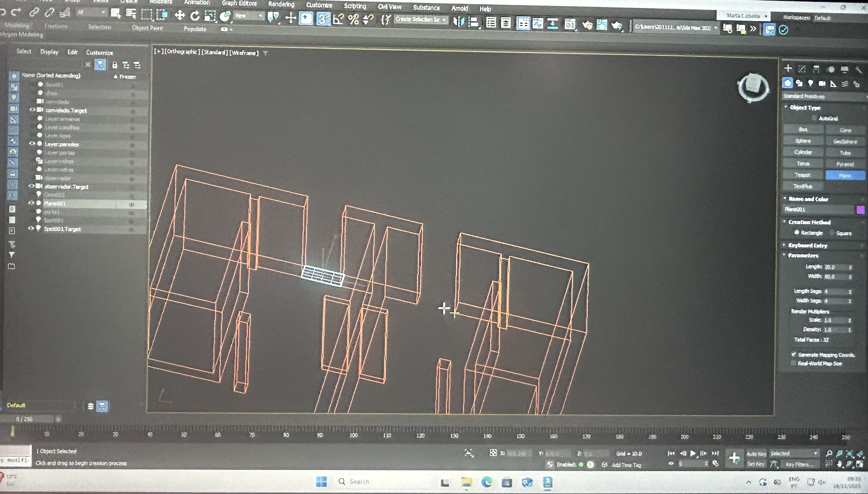This screenshot has height=494, width=868.
Task: Toggle visibility of Layer:paredes
Action: 32,143
